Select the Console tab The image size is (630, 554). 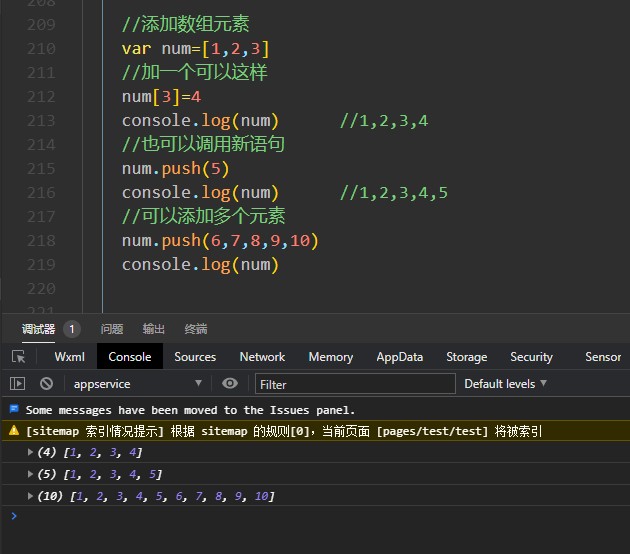click(130, 357)
